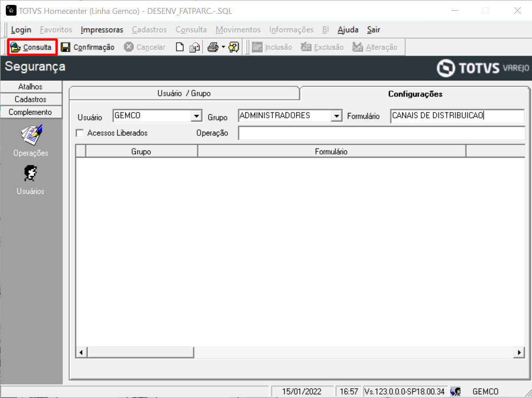
Task: Click the Inclusão toolbar button
Action: pyautogui.click(x=272, y=47)
